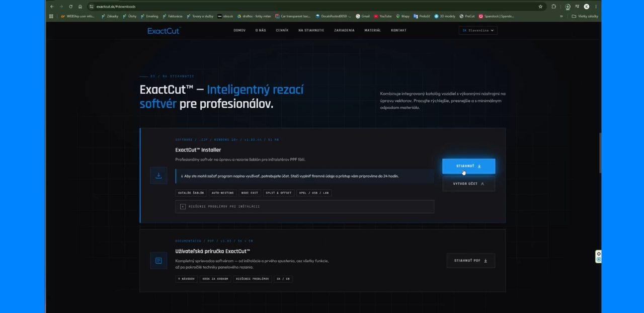644x313 pixels.
Task: Open the Chrome three-dot menu
Action: click(x=596, y=7)
